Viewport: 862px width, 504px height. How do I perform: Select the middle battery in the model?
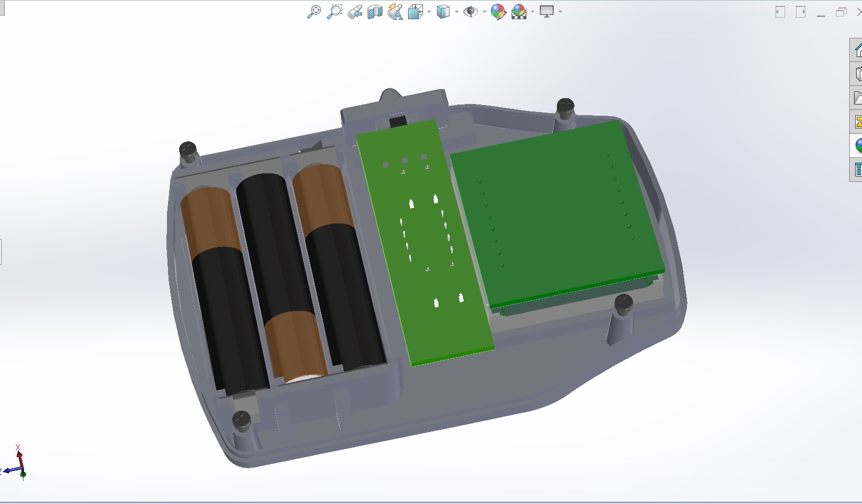282,277
